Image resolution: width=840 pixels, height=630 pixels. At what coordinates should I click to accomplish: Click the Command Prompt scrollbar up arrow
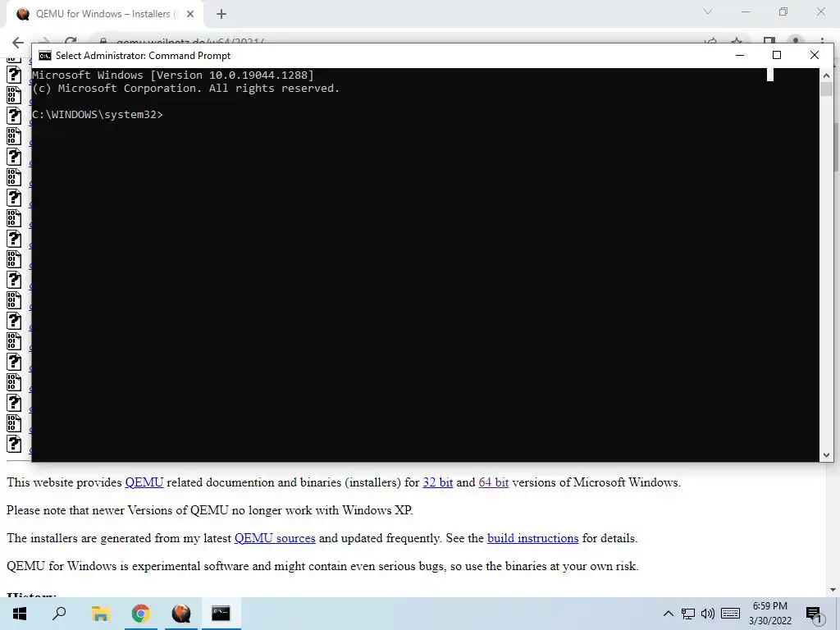[826, 75]
